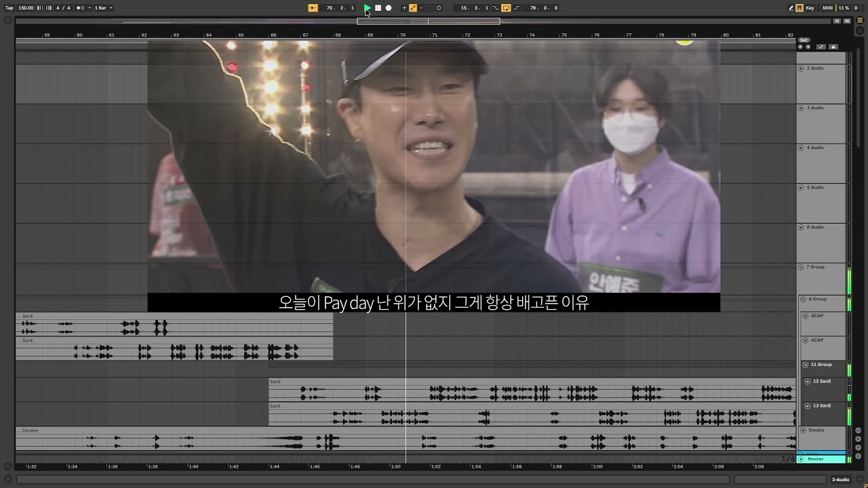
Task: Edit the 150.00 tempo field
Action: point(26,8)
